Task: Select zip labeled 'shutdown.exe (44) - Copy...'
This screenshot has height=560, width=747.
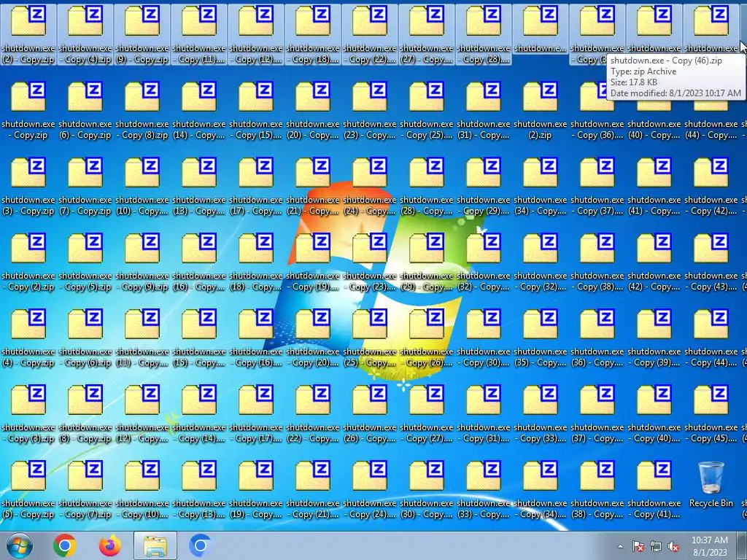Action: click(711, 111)
